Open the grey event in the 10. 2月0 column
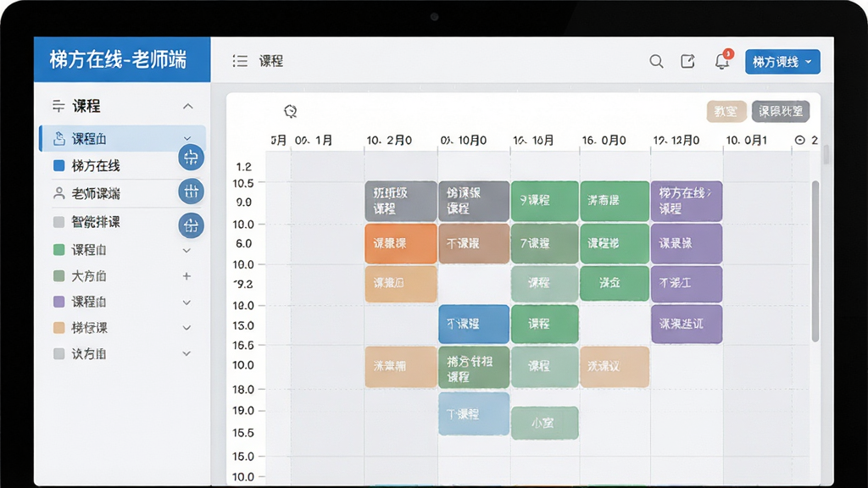868x488 pixels. (x=401, y=200)
